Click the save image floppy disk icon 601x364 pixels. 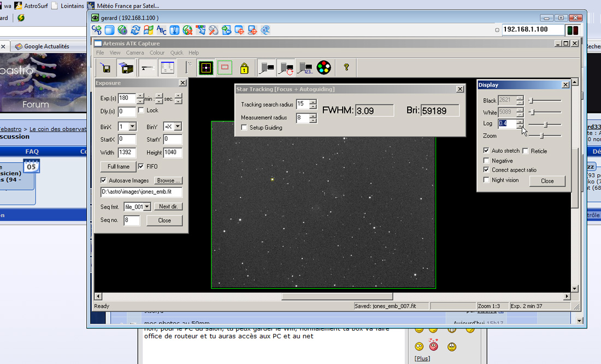pyautogui.click(x=106, y=68)
